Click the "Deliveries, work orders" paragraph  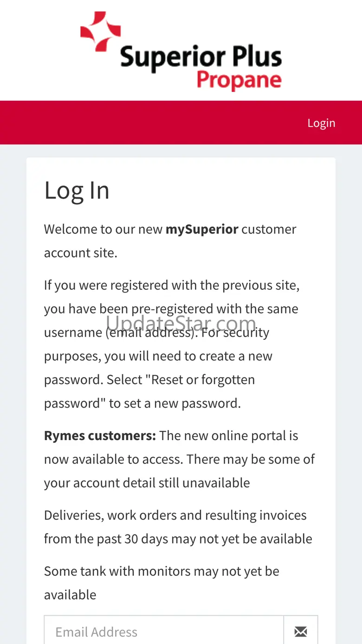[x=175, y=515]
